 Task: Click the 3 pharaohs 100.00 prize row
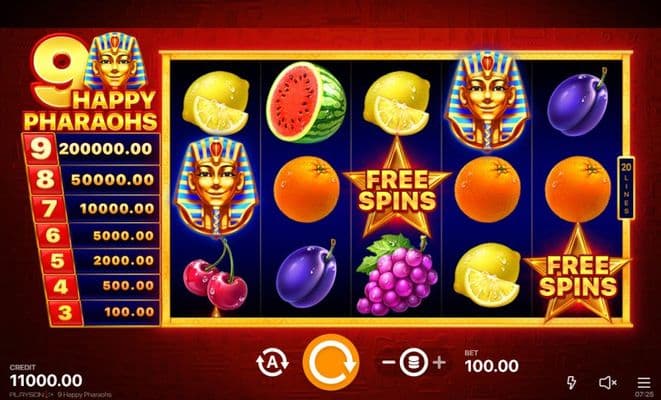click(x=104, y=312)
